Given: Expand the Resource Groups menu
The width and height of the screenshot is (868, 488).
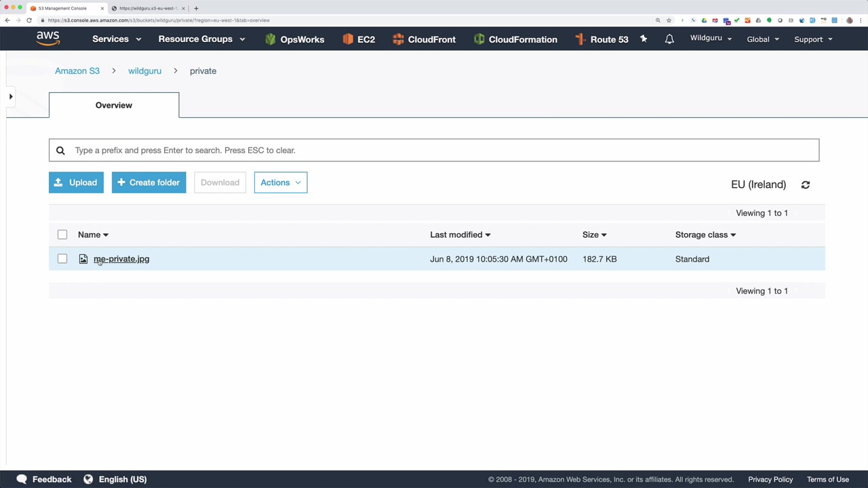Looking at the screenshot, I should [x=201, y=39].
